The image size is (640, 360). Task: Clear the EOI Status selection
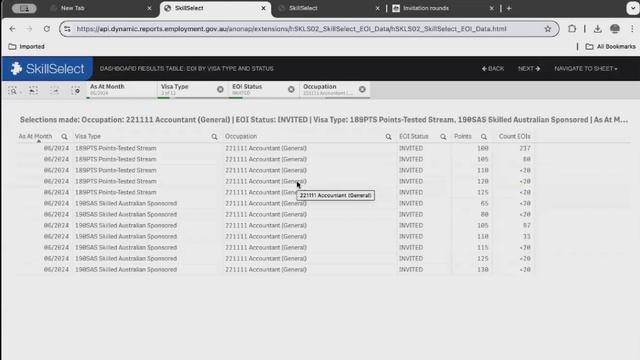(x=291, y=89)
